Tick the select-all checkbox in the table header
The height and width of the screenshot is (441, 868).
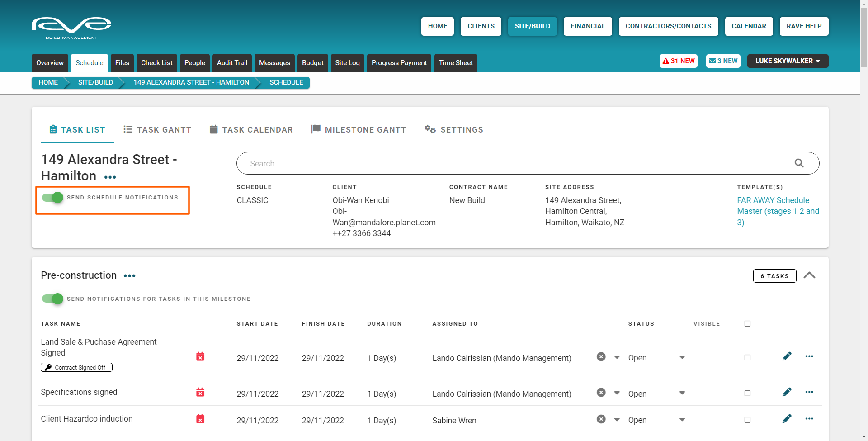(747, 324)
